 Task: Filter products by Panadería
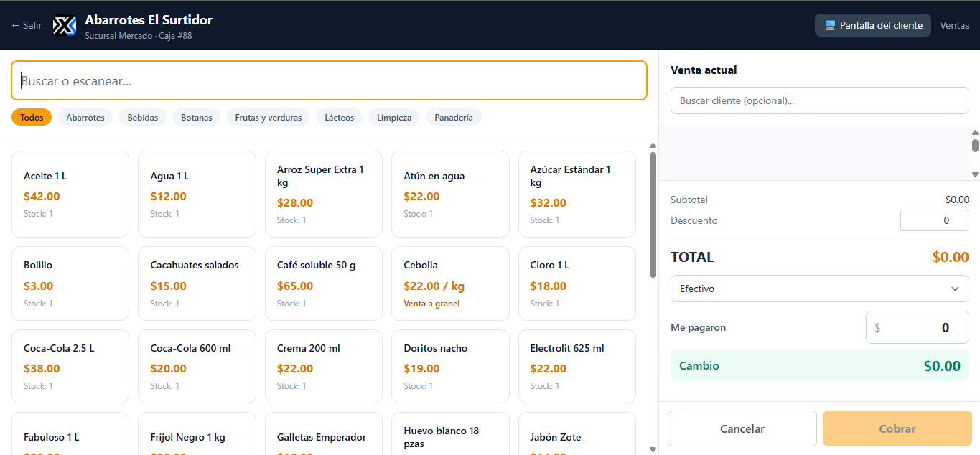(x=454, y=117)
